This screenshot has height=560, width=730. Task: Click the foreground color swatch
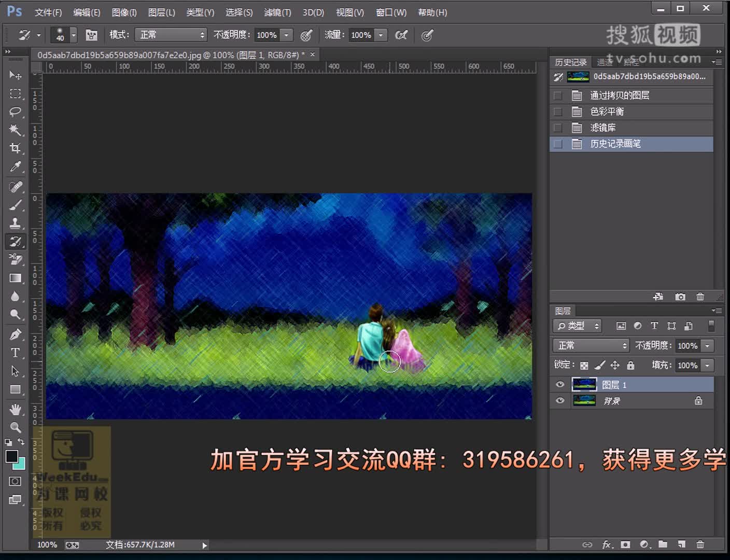click(11, 456)
